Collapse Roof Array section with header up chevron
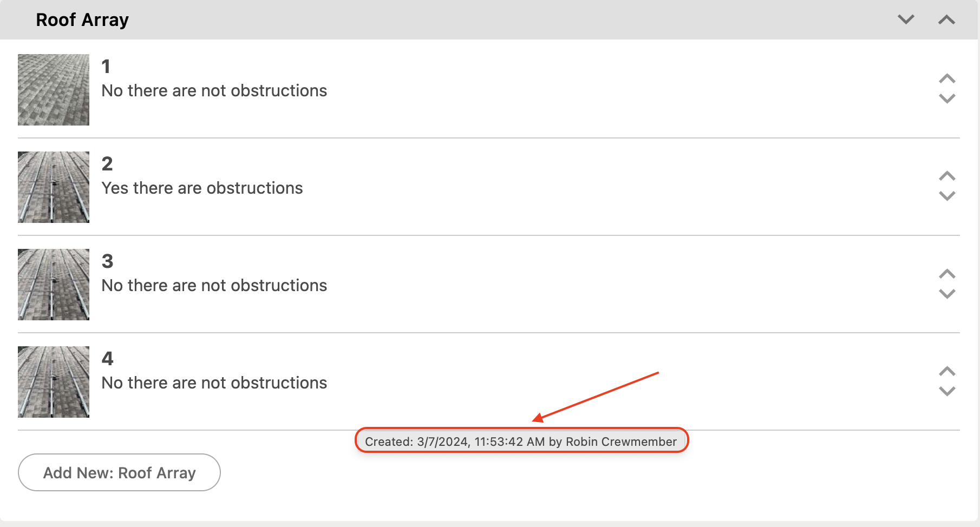 946,20
